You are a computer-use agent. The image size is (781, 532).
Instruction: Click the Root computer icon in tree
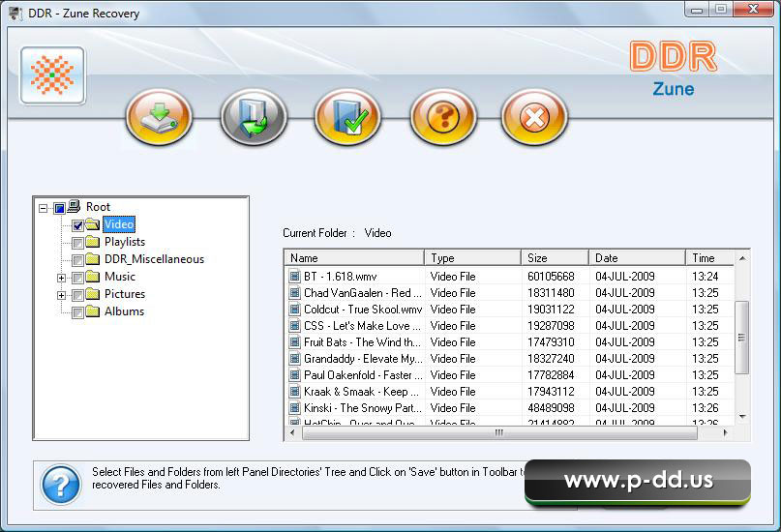point(75,206)
